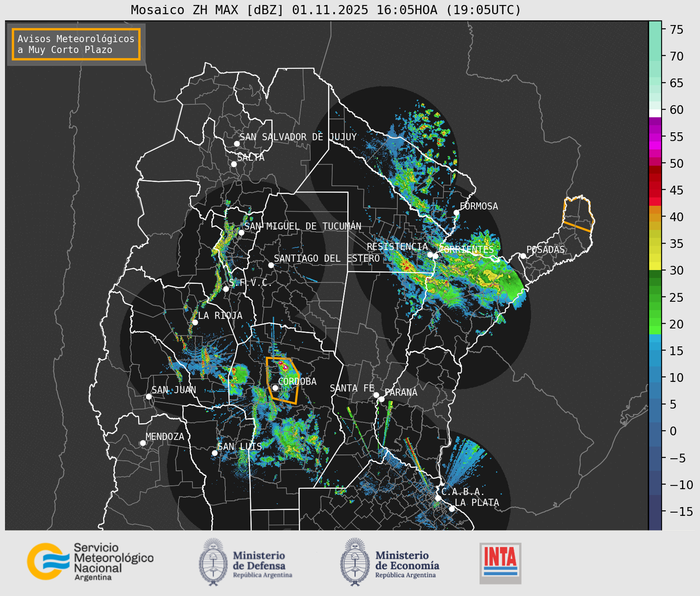The height and width of the screenshot is (596, 700).
Task: Click the C.A.B.A. city label
Action: click(x=463, y=492)
